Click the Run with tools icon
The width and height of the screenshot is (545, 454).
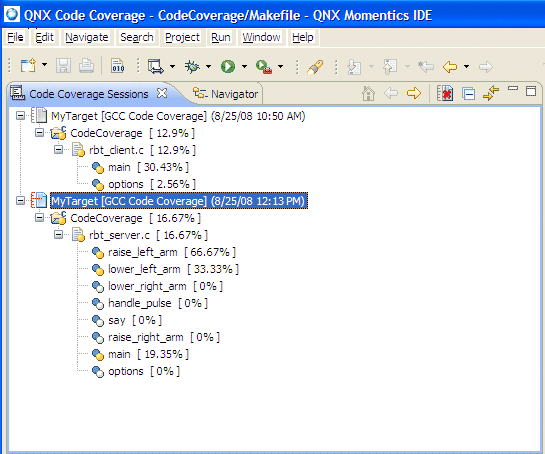tap(264, 66)
